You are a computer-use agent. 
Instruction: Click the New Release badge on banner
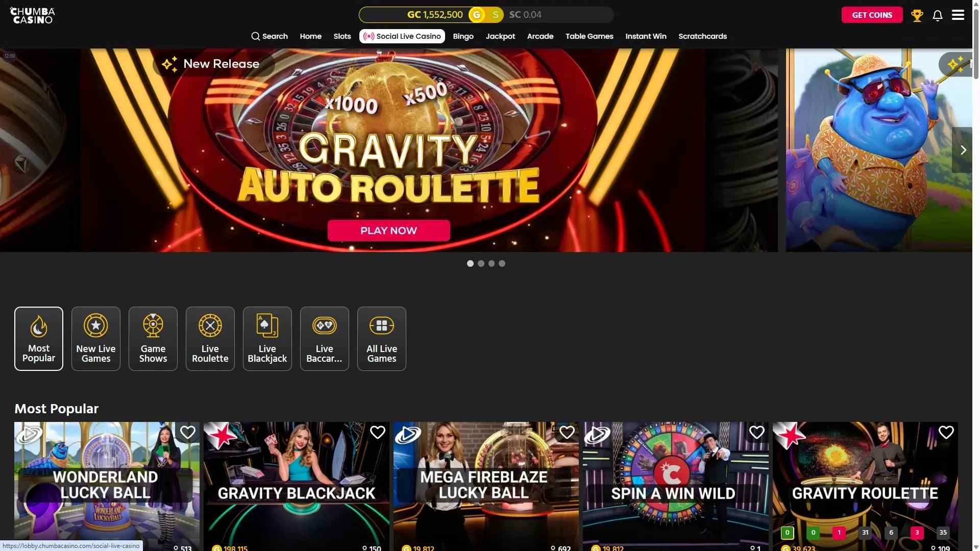tap(214, 64)
